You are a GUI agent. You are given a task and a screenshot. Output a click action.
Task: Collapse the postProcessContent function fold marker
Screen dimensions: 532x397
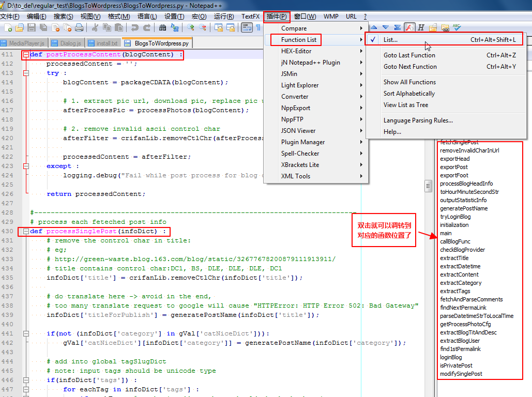pos(25,55)
